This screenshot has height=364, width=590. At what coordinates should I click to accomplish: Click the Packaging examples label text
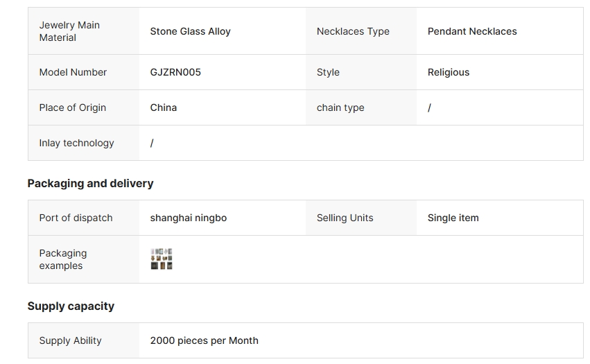(63, 259)
